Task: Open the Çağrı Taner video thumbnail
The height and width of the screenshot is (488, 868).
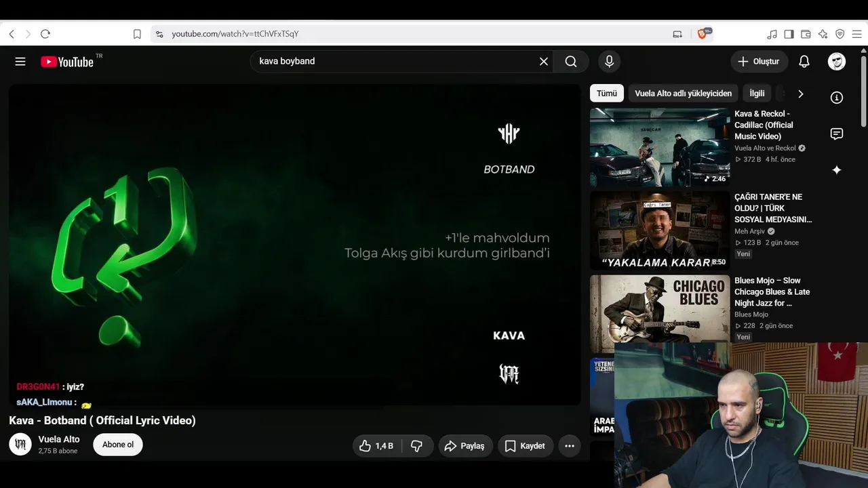Action: click(x=660, y=231)
